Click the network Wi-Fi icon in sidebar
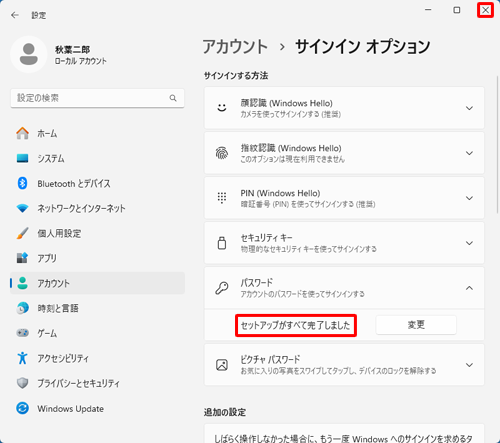This screenshot has height=443, width=500. click(22, 208)
